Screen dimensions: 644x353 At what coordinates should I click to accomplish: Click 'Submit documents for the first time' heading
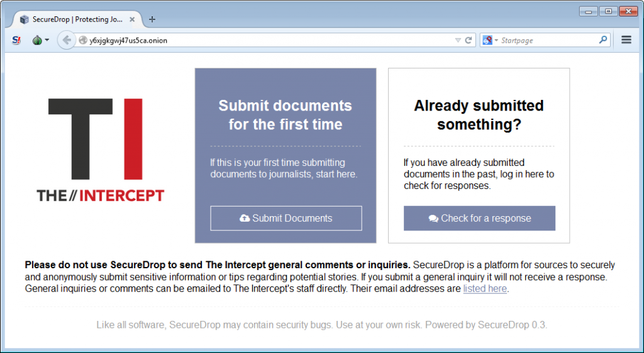[285, 115]
